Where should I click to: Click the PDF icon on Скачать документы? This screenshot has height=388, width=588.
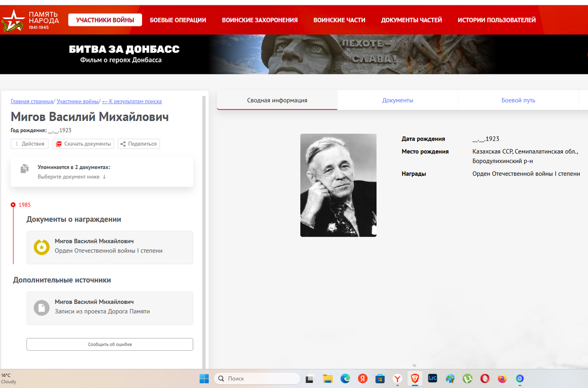[x=59, y=144]
